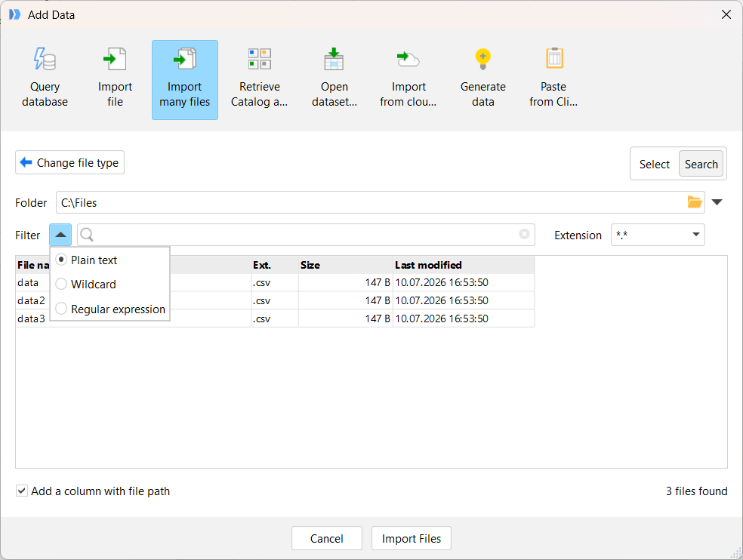Switch to Search mode

pyautogui.click(x=701, y=164)
